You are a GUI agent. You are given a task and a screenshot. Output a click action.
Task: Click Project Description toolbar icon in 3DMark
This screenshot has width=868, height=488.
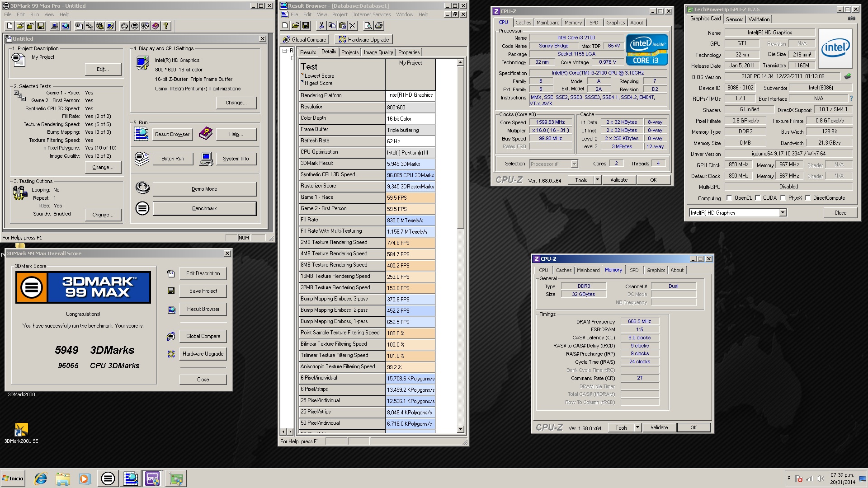(79, 26)
